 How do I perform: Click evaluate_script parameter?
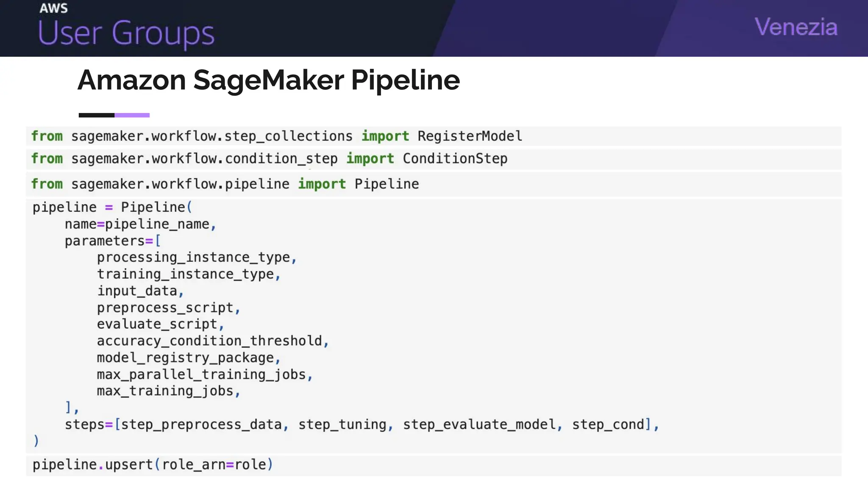coord(157,324)
